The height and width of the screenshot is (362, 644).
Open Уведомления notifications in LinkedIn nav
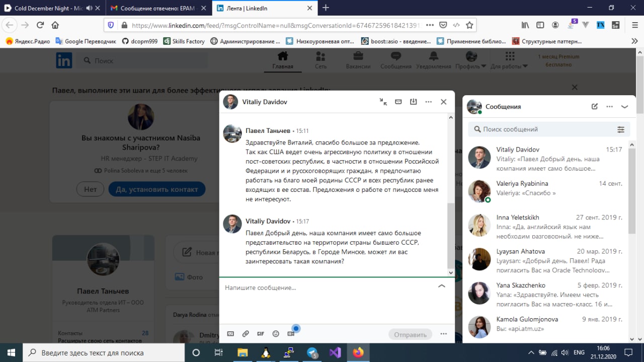coord(434,60)
